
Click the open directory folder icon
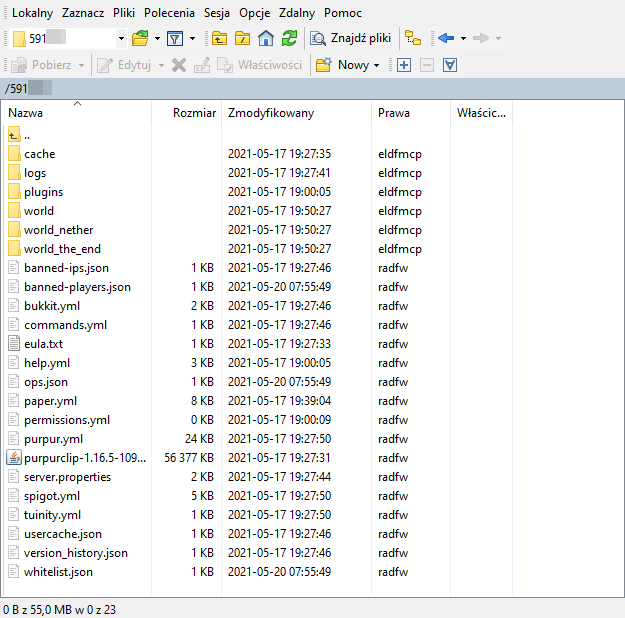pyautogui.click(x=141, y=39)
